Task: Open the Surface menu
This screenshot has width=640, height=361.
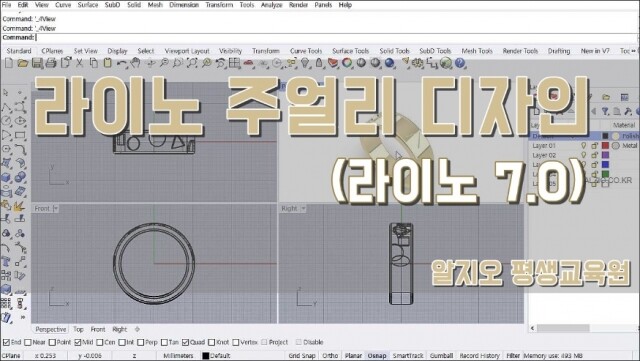Action: tap(88, 5)
